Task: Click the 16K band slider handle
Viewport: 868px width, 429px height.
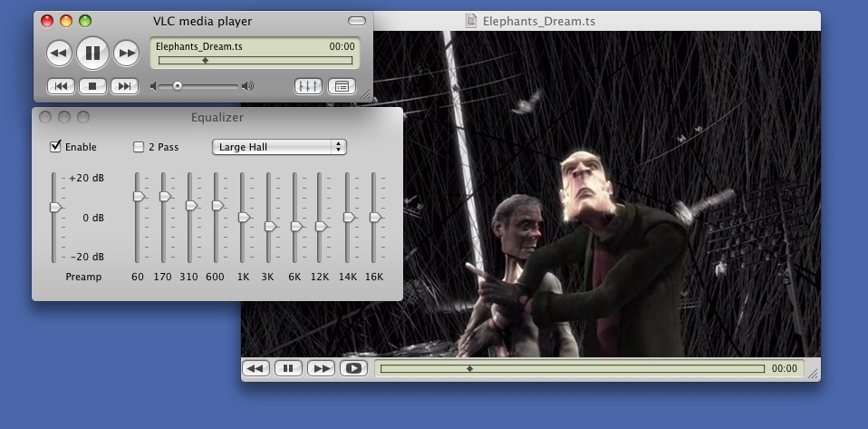Action: pyautogui.click(x=375, y=217)
